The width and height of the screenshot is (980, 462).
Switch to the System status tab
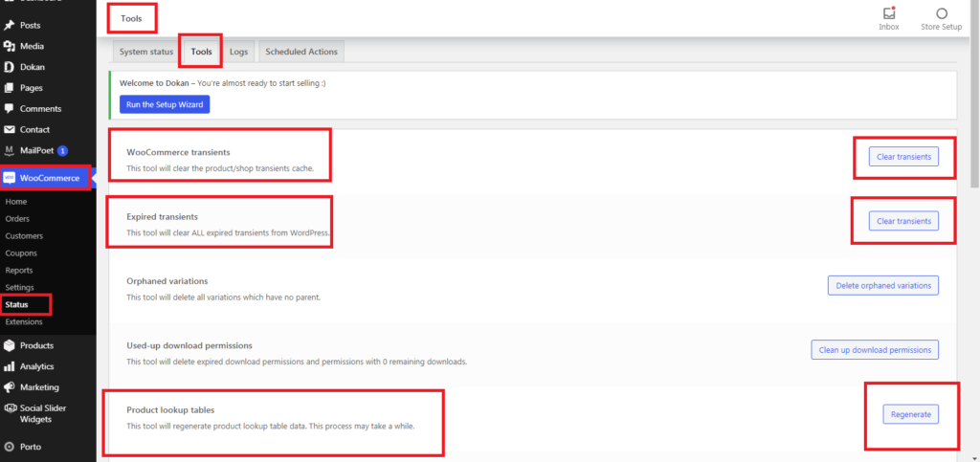(x=146, y=52)
